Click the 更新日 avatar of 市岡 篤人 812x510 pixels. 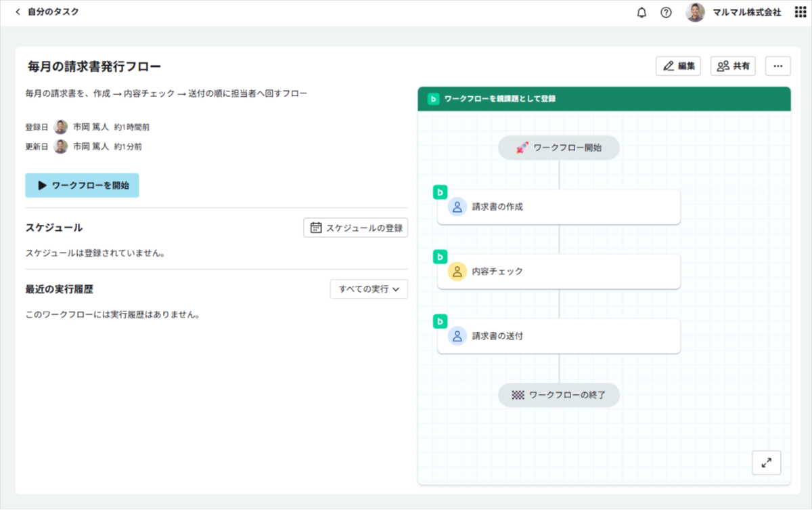coord(61,146)
